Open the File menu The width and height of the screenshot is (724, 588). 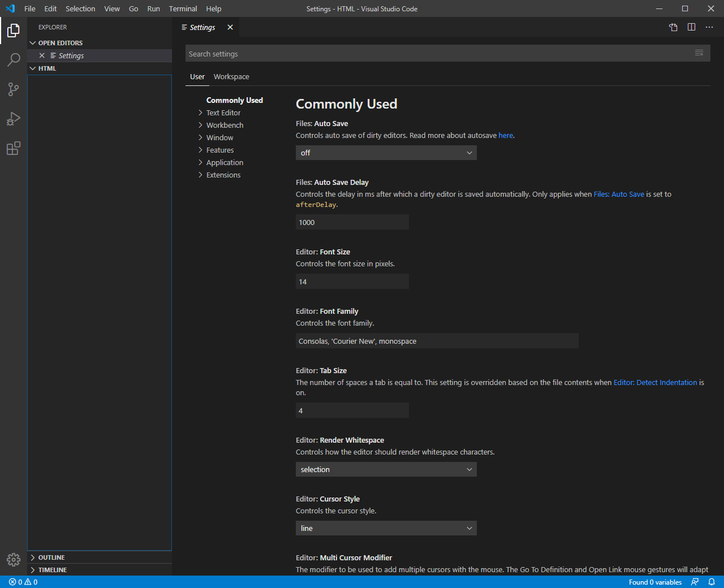coord(30,8)
